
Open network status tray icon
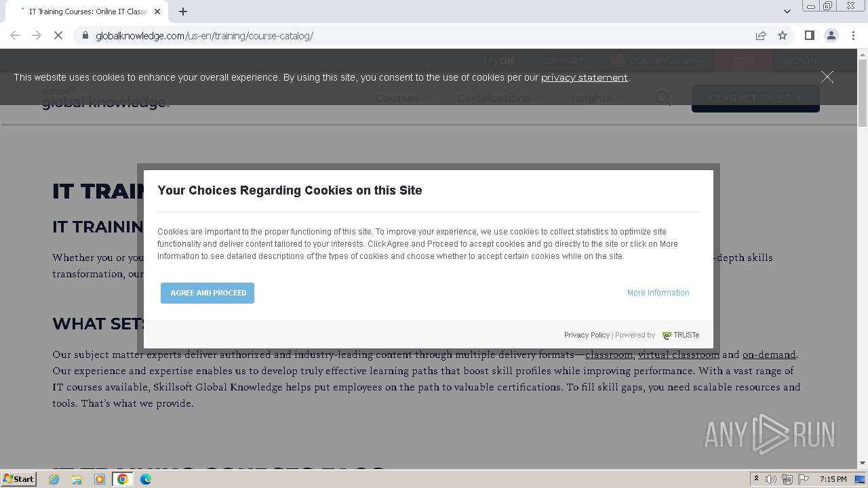click(x=787, y=479)
